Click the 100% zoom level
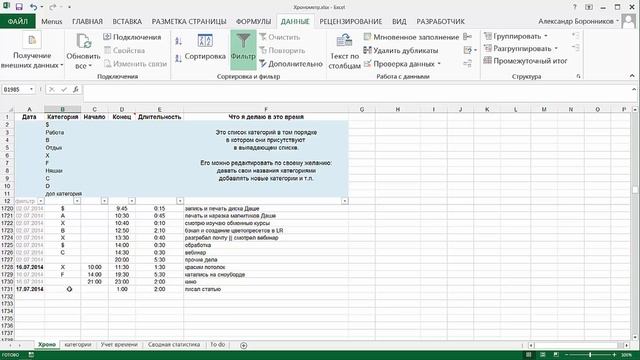The image size is (640, 360). pos(627,355)
